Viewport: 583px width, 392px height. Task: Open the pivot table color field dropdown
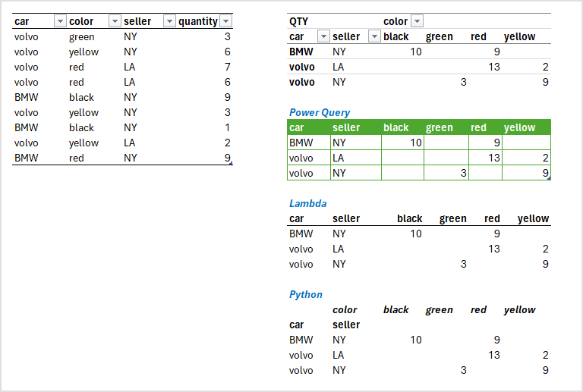click(x=418, y=21)
